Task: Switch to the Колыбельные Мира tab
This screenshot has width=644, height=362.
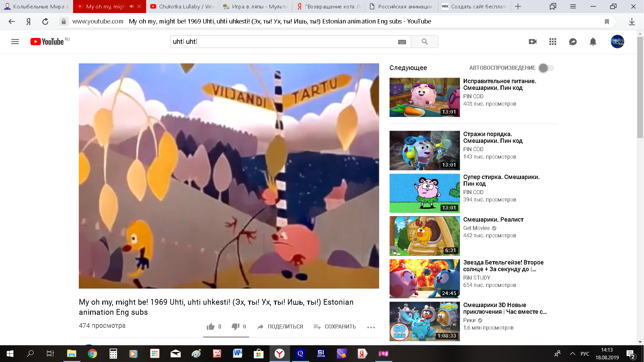Action: (37, 6)
